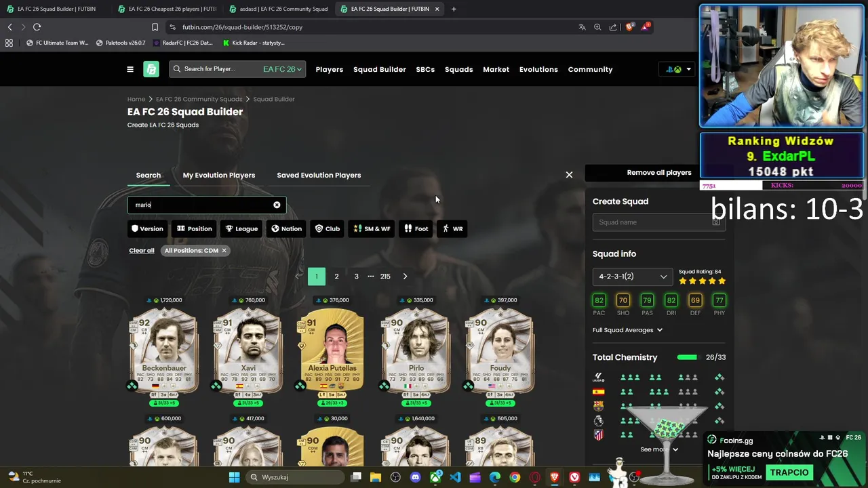Image resolution: width=868 pixels, height=488 pixels.
Task: Go to results page 3
Action: (x=356, y=277)
